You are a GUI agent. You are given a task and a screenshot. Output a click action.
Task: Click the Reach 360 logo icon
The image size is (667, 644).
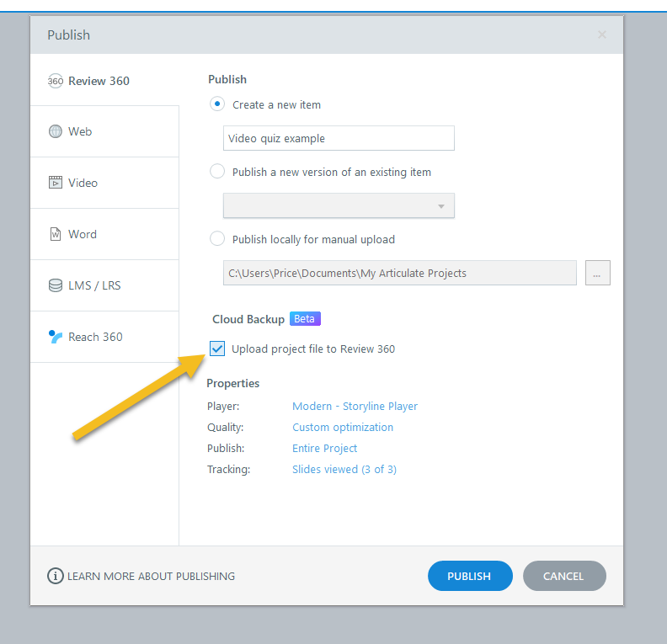tap(56, 337)
